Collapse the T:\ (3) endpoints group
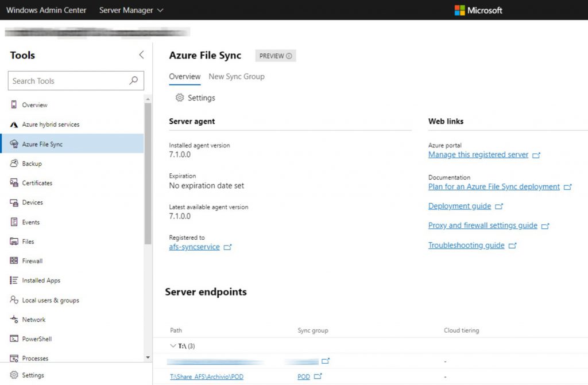Image resolution: width=588 pixels, height=385 pixels. point(173,345)
